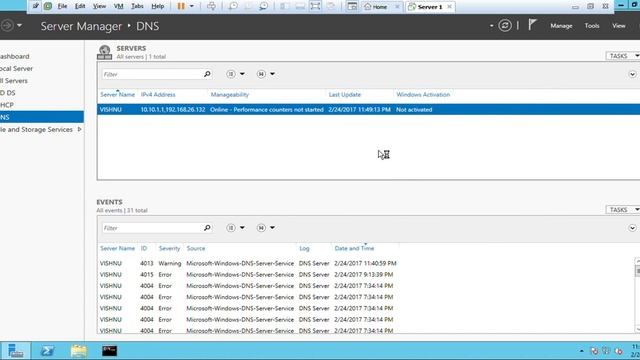Open Server Manager from the taskbar
The height and width of the screenshot is (360, 640).
coord(15,351)
